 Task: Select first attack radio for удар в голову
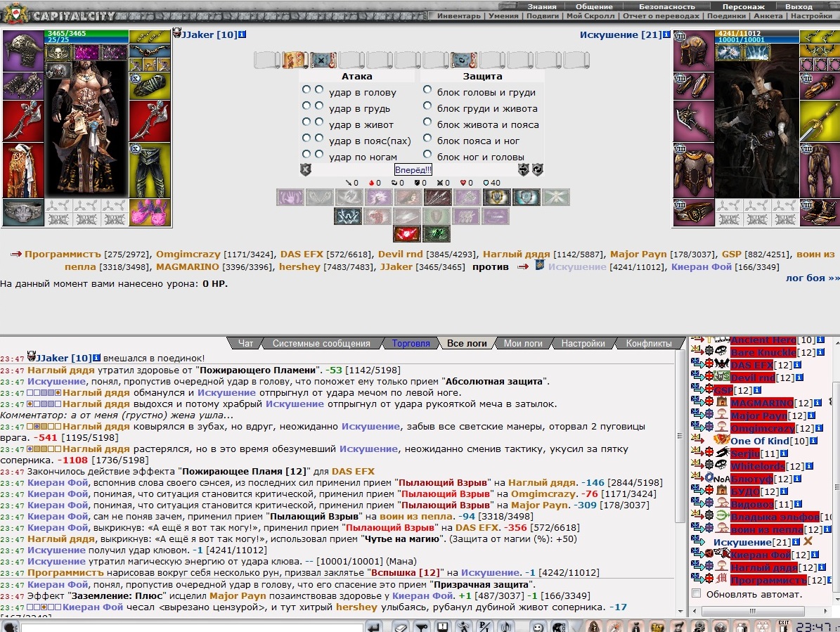(x=306, y=89)
